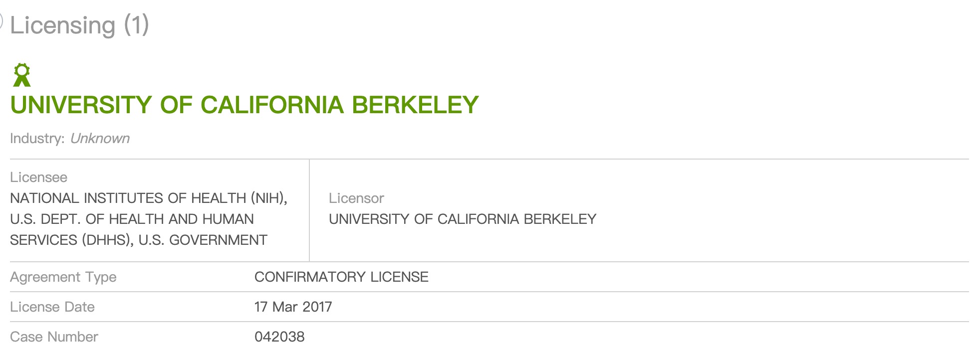Click the (1) count beside Licensing
The image size is (980, 361).
coord(136,25)
